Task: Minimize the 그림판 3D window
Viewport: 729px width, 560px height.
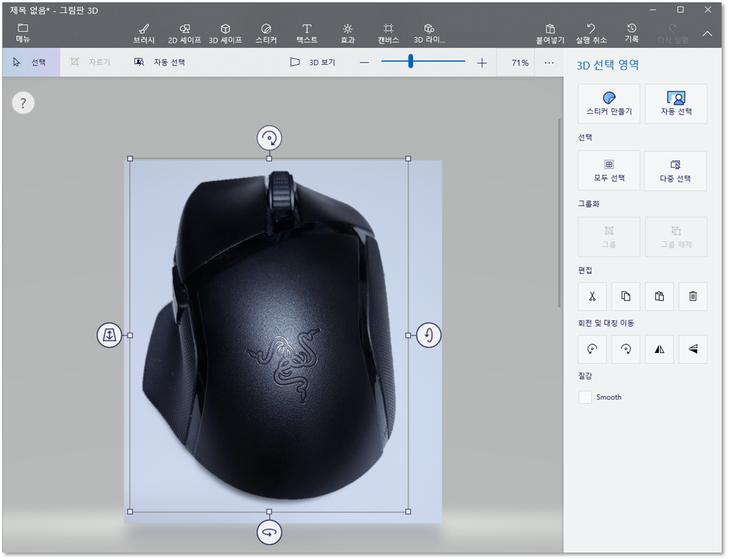Action: tap(653, 10)
